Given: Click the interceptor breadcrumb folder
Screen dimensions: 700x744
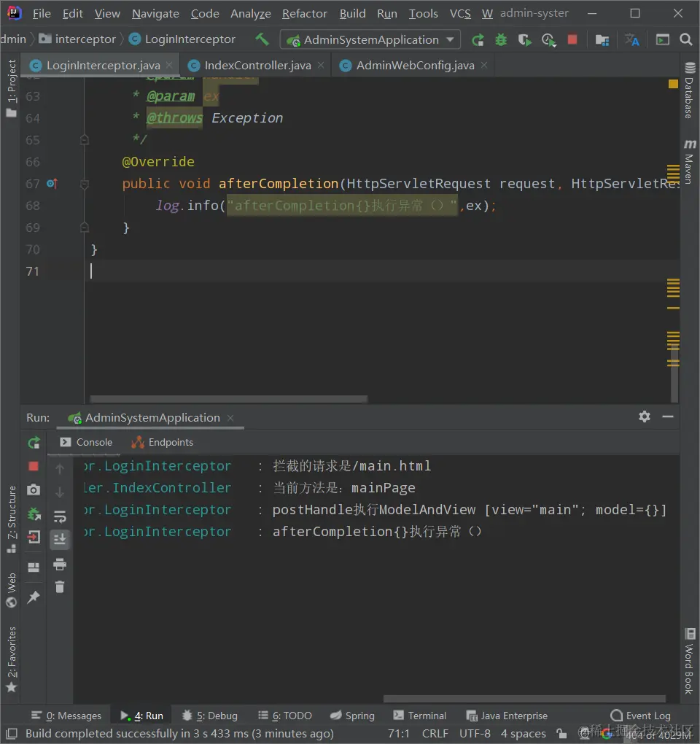Looking at the screenshot, I should (x=77, y=39).
